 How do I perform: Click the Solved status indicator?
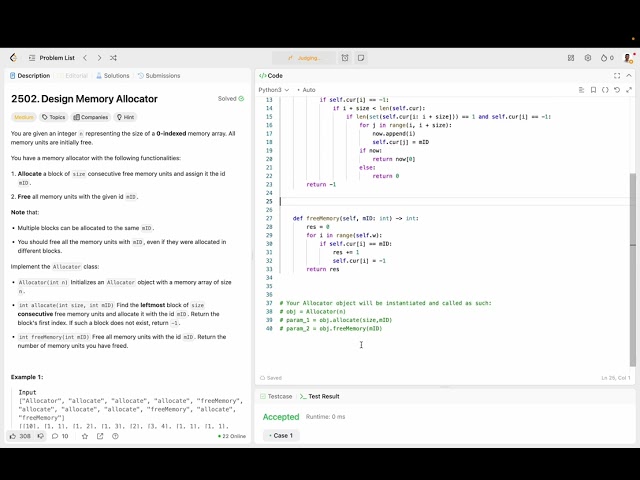[231, 98]
